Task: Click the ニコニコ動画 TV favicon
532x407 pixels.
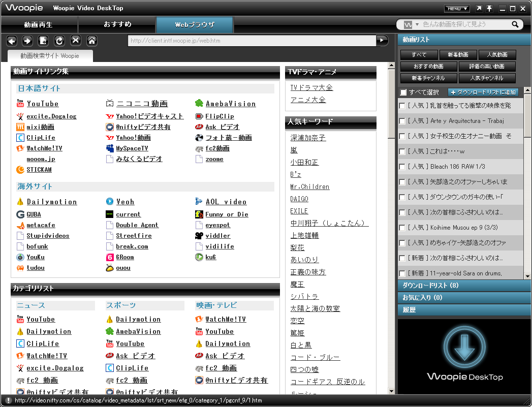Action: click(110, 104)
